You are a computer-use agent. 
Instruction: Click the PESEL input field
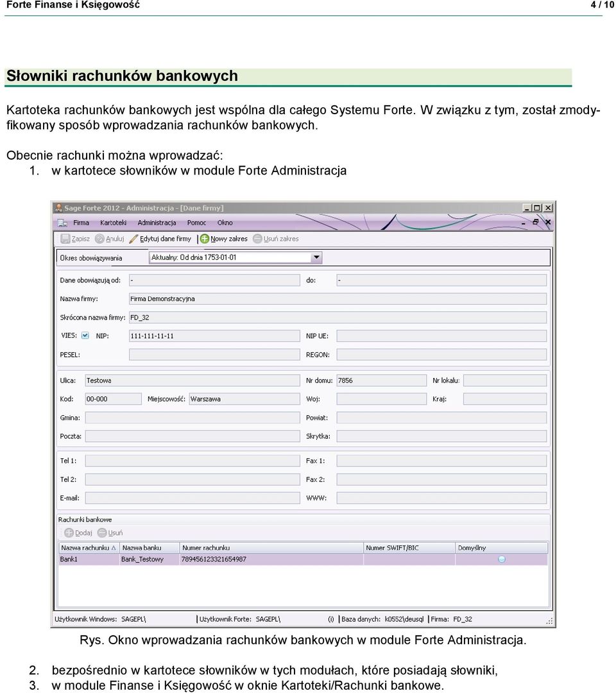click(214, 354)
